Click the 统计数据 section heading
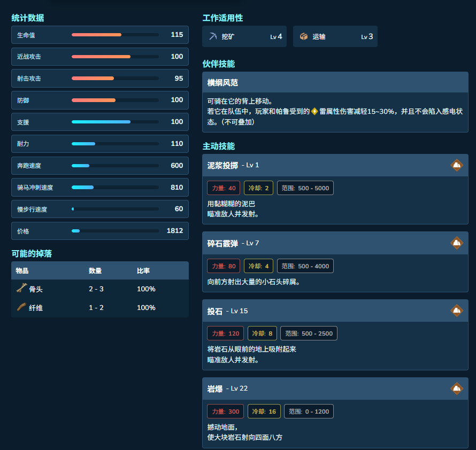The height and width of the screenshot is (450, 476). (28, 18)
